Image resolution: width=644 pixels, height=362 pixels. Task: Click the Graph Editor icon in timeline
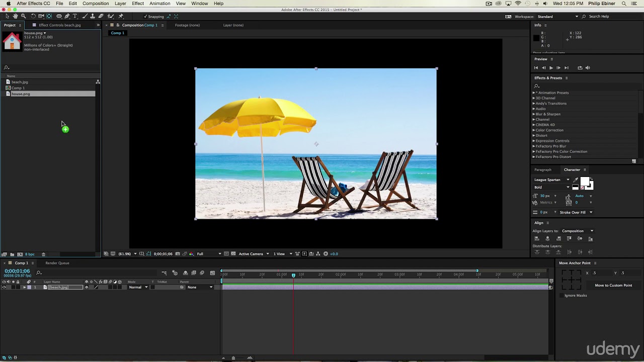(x=212, y=273)
